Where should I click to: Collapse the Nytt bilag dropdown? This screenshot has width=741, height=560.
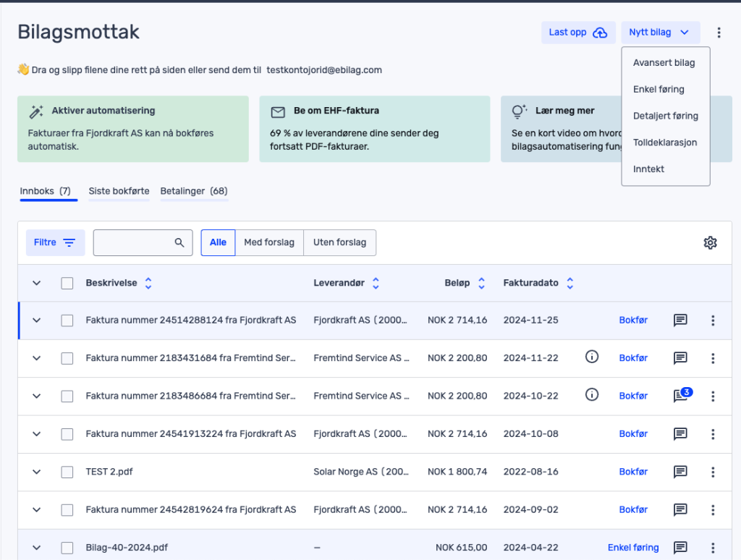(x=660, y=33)
